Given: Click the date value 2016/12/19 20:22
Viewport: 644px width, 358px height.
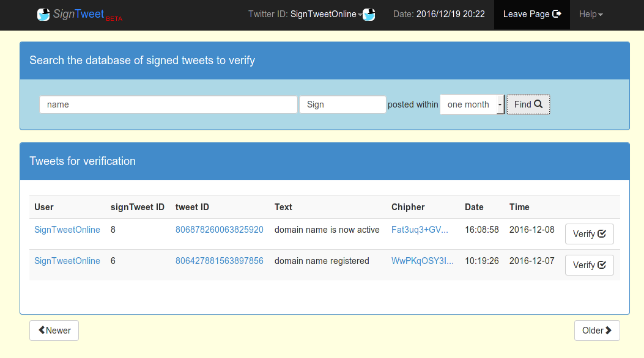Looking at the screenshot, I should (x=451, y=14).
